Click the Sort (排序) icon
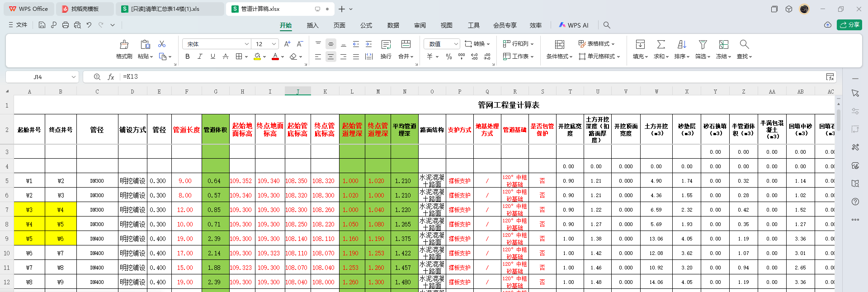This screenshot has height=292, width=868. coord(682,44)
